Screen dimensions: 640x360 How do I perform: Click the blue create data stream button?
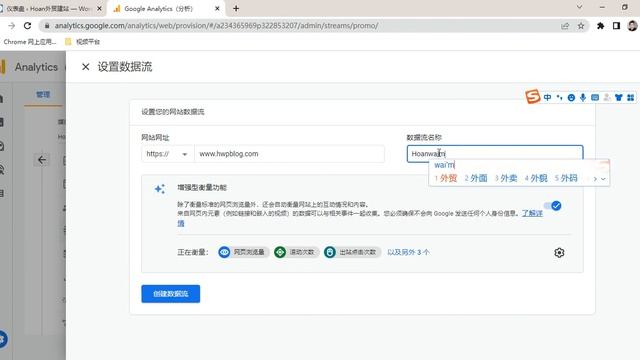[171, 294]
